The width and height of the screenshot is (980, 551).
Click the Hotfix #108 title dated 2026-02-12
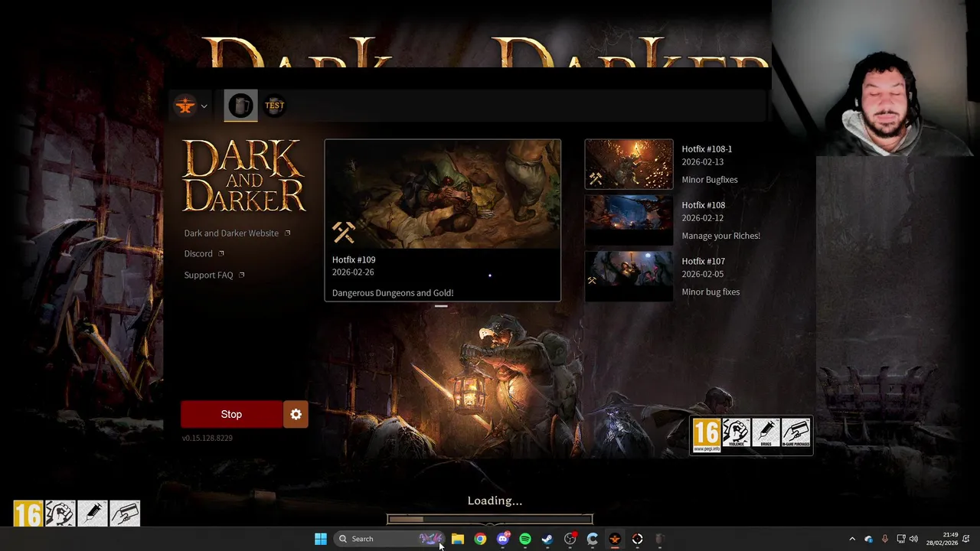pyautogui.click(x=703, y=205)
